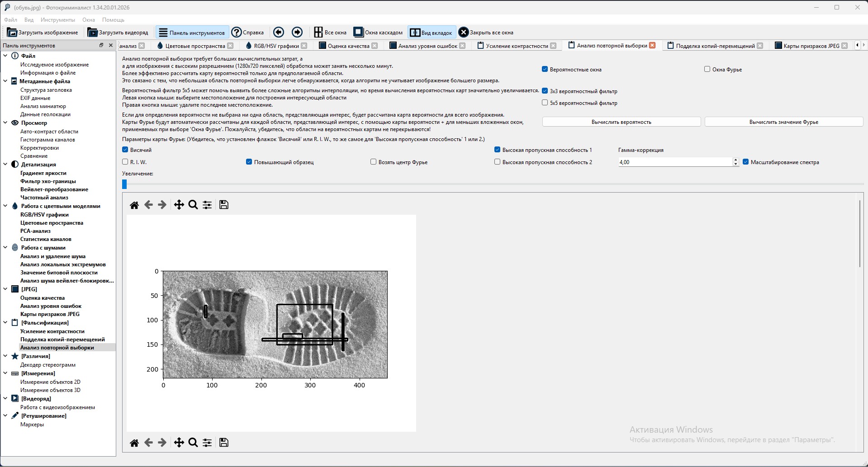
Task: Open the Инструменты menu
Action: coord(57,20)
